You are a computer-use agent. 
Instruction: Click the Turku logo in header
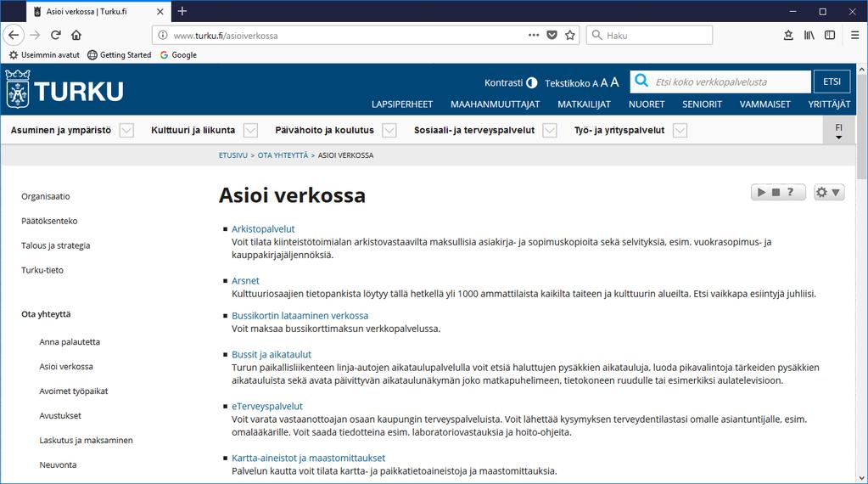[x=64, y=88]
